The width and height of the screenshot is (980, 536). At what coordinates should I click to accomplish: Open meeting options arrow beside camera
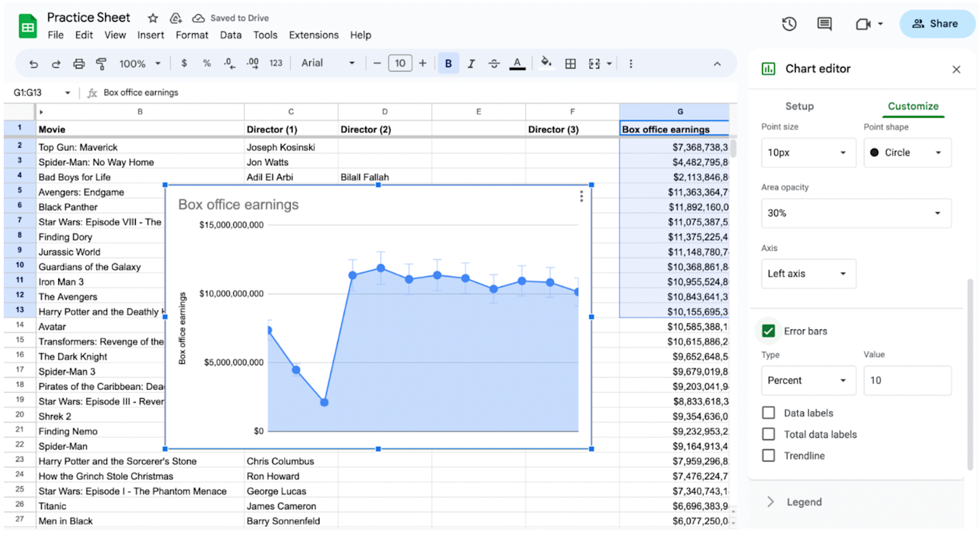880,24
